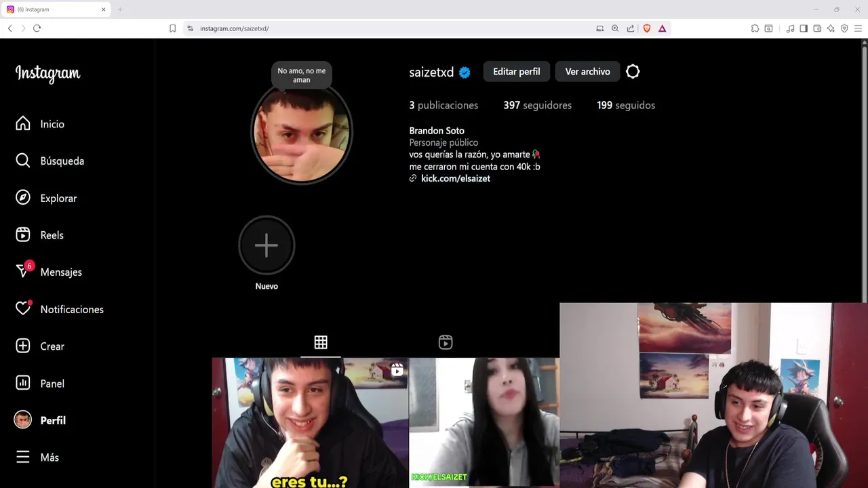868x488 pixels.
Task: Click the share icon in address bar
Action: (631, 28)
